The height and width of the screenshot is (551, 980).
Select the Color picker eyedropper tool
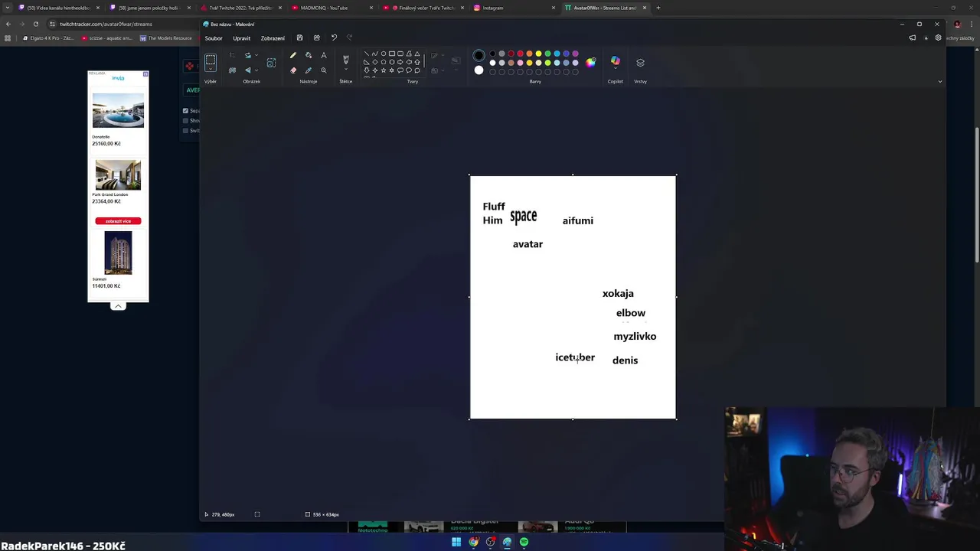click(309, 70)
